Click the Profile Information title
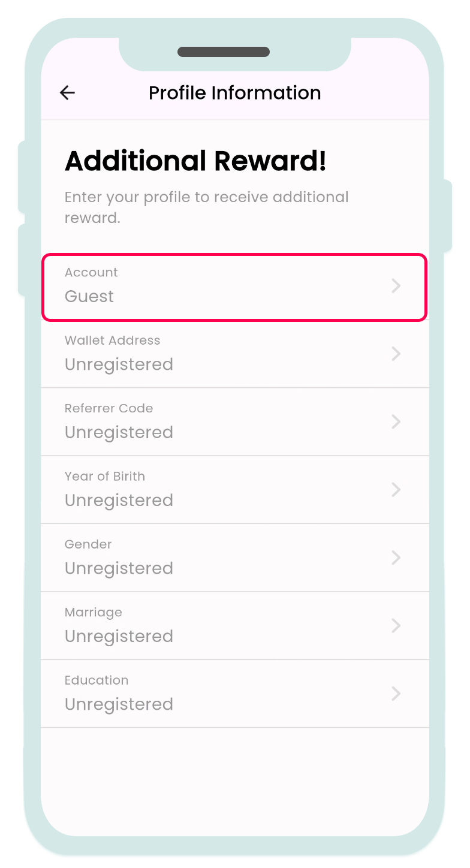Image resolution: width=470 pixels, height=868 pixels. point(234,93)
